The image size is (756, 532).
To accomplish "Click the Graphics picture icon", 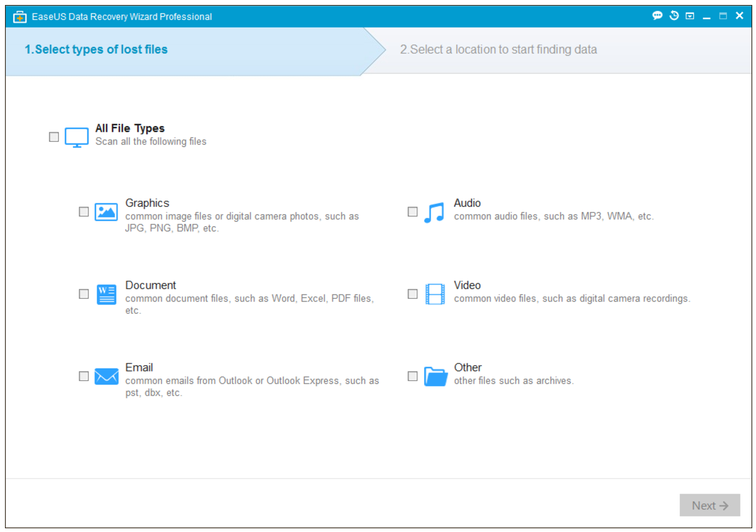I will click(106, 212).
